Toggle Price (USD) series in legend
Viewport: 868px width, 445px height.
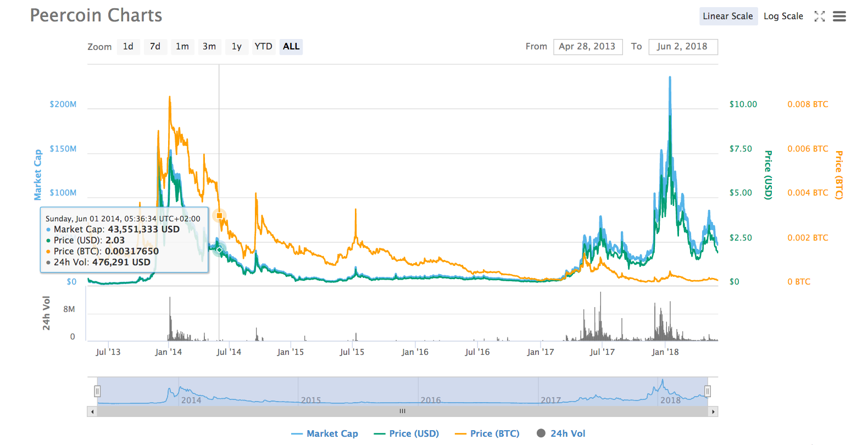[x=407, y=433]
